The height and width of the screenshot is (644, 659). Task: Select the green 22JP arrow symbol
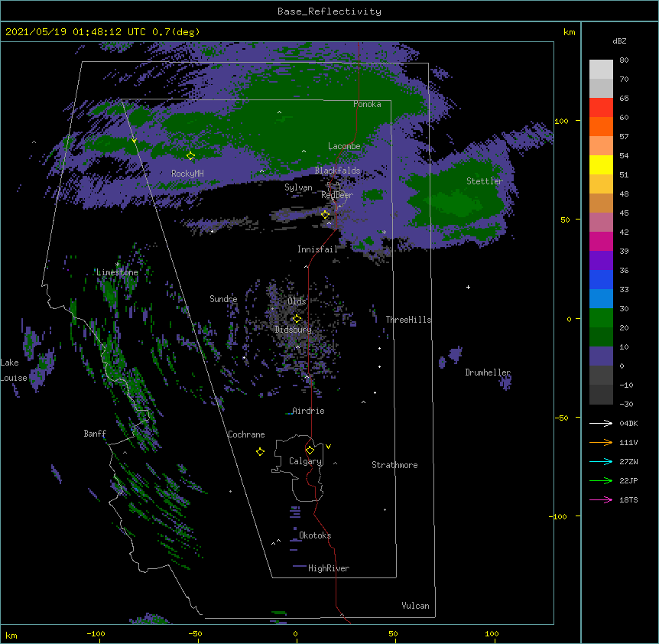tap(601, 480)
